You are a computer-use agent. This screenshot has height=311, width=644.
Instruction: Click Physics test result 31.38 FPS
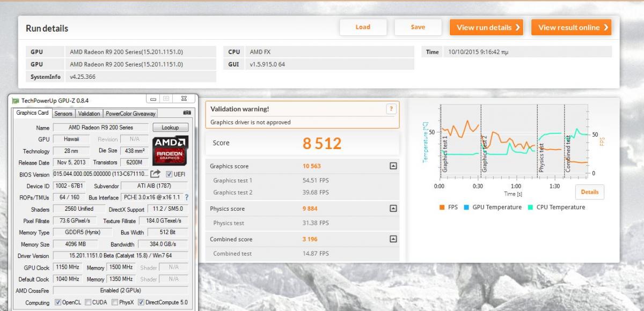pos(316,223)
